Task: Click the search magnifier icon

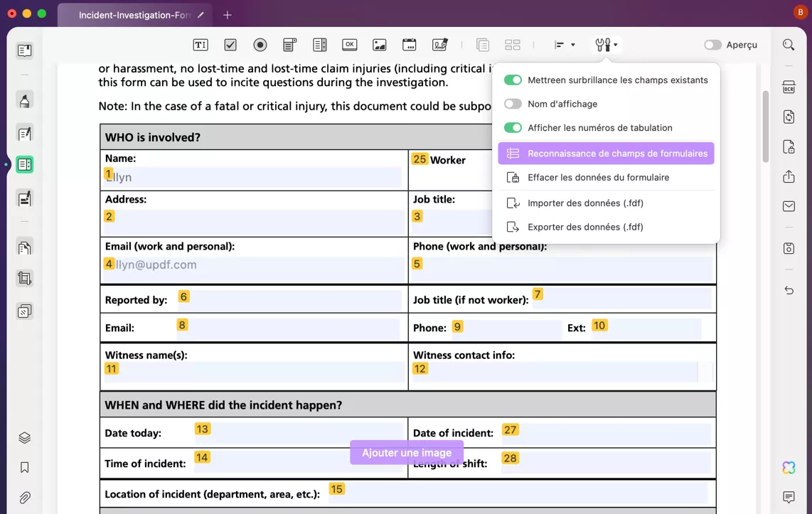Action: (789, 45)
